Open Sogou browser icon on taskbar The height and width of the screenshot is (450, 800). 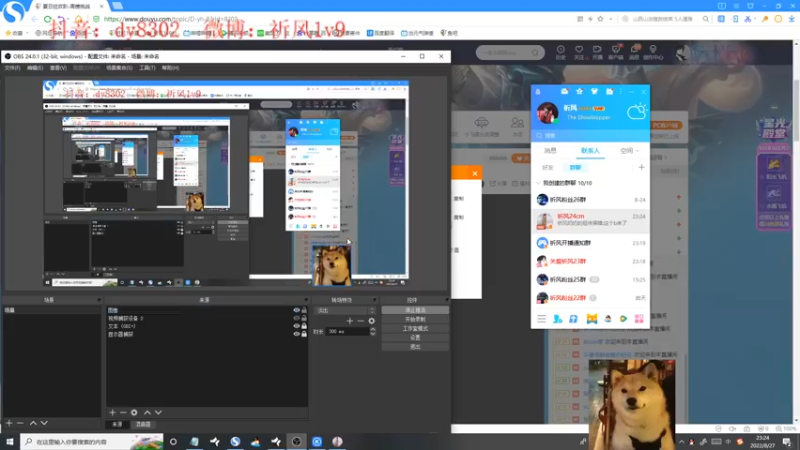click(x=235, y=441)
